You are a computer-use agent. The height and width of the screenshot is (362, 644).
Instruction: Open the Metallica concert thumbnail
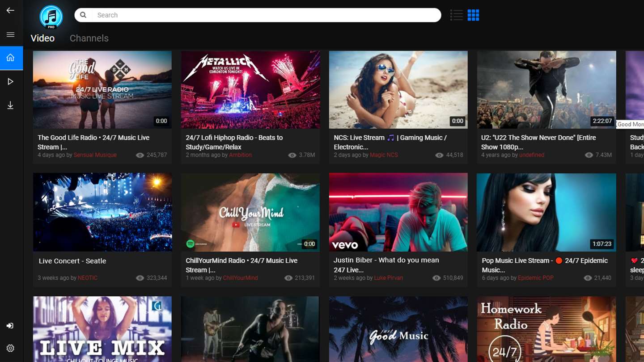(250, 90)
